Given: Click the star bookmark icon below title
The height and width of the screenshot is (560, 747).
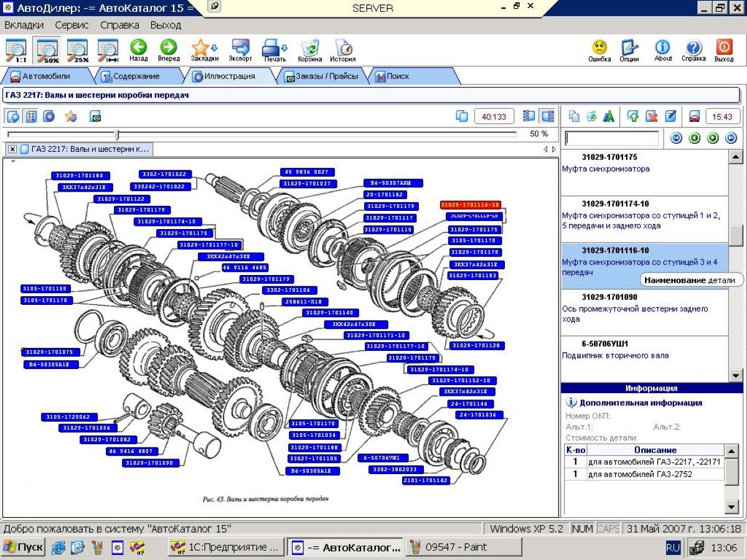Looking at the screenshot, I should click(x=71, y=116).
